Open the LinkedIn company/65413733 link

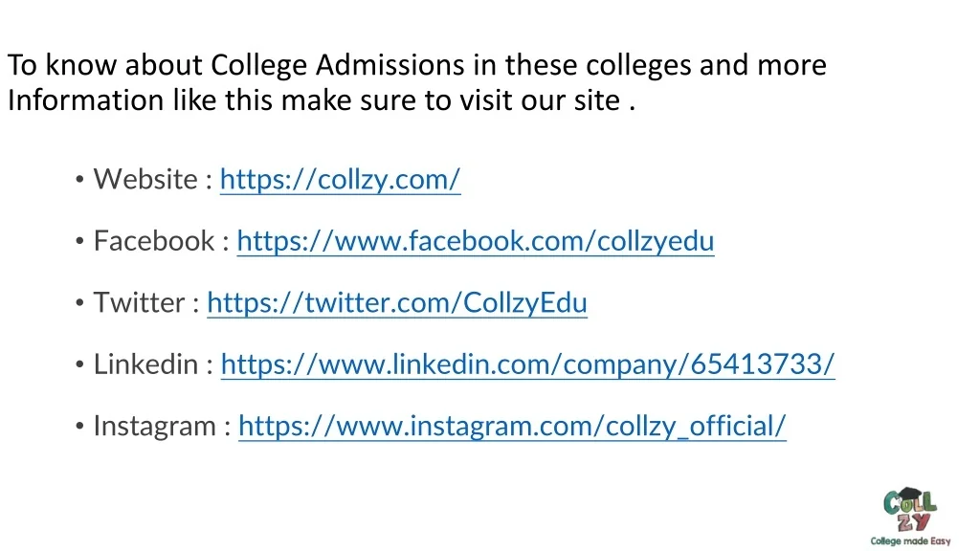click(x=527, y=364)
